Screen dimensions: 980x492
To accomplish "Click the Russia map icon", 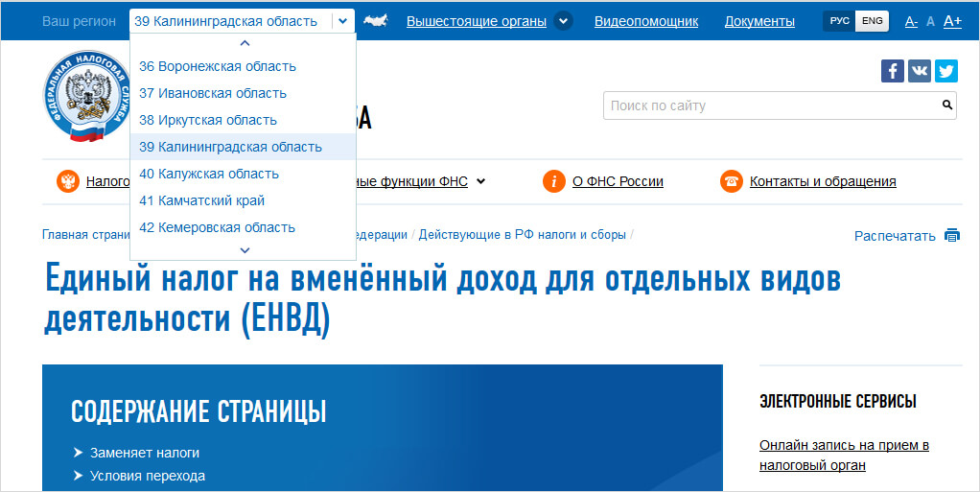I will (376, 21).
